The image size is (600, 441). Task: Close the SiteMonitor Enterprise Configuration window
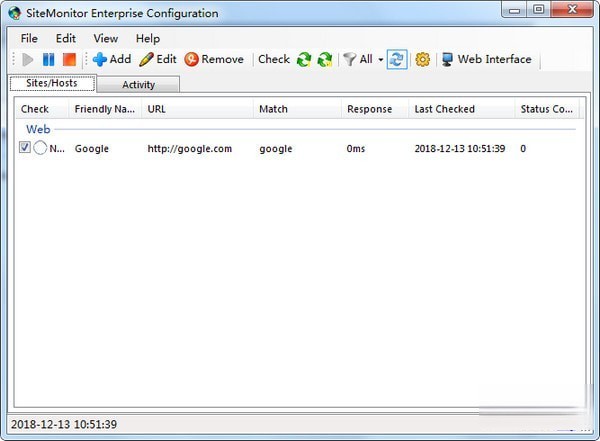[x=572, y=10]
